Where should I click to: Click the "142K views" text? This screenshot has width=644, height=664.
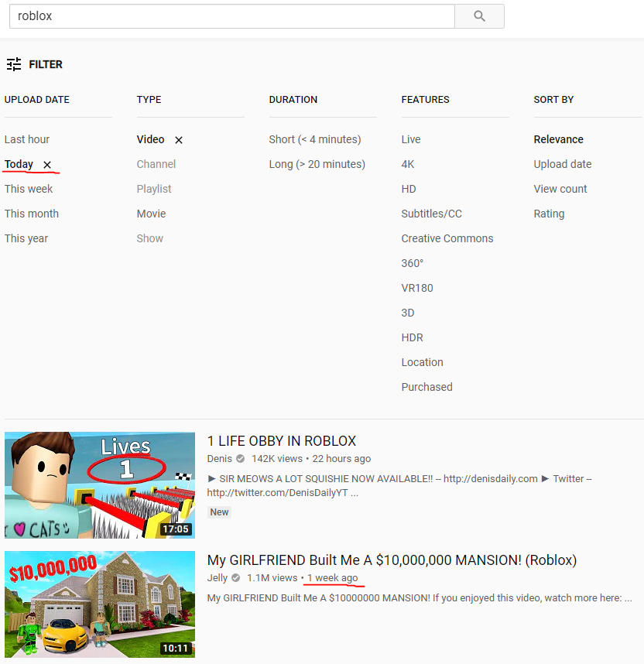(277, 459)
